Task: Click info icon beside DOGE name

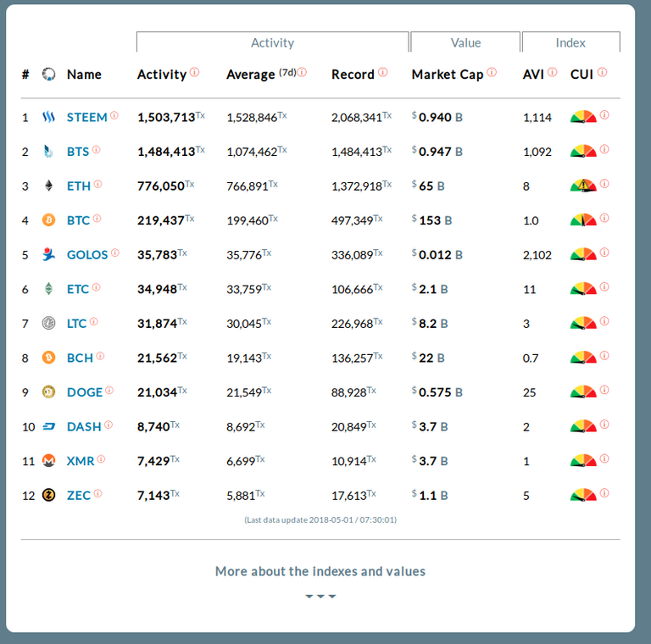Action: (109, 390)
